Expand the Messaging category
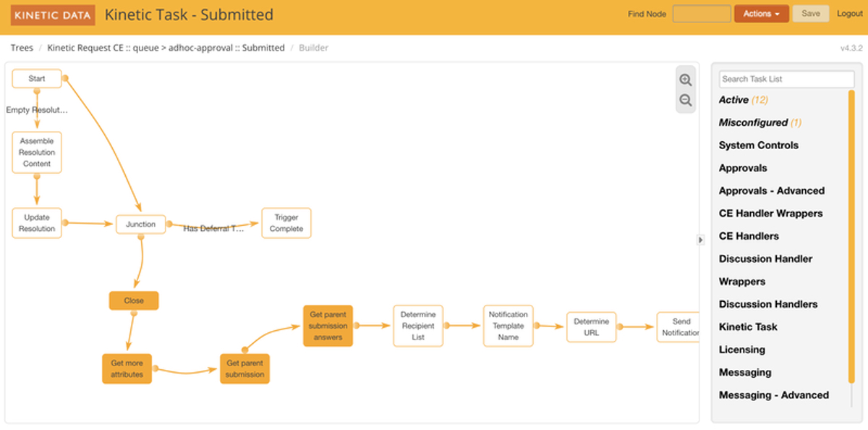 click(745, 372)
